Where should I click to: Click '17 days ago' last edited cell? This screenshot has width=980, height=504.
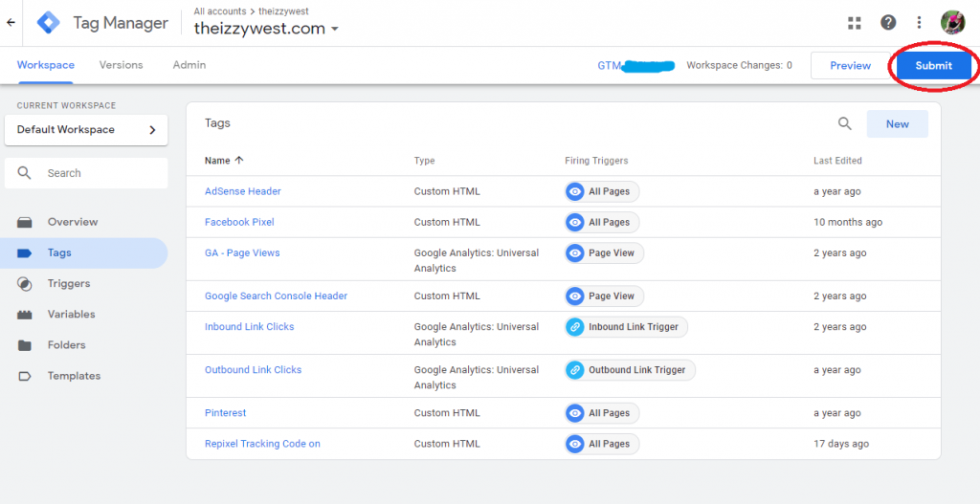[x=841, y=444]
